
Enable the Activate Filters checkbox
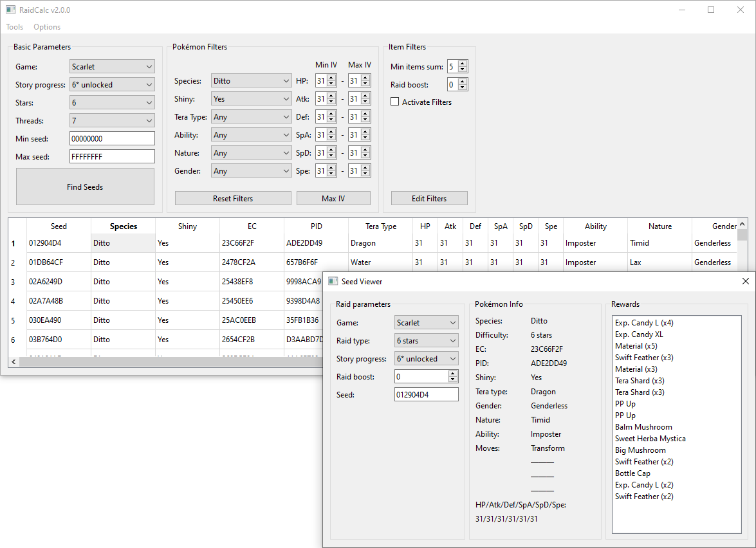(x=395, y=102)
